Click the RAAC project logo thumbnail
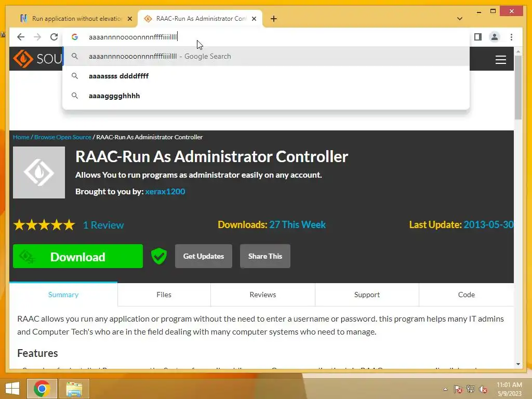532x399 pixels. coord(39,172)
